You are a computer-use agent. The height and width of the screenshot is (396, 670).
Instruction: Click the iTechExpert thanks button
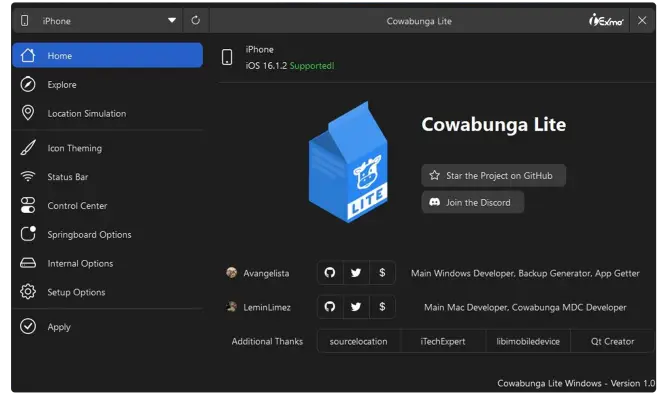[443, 341]
